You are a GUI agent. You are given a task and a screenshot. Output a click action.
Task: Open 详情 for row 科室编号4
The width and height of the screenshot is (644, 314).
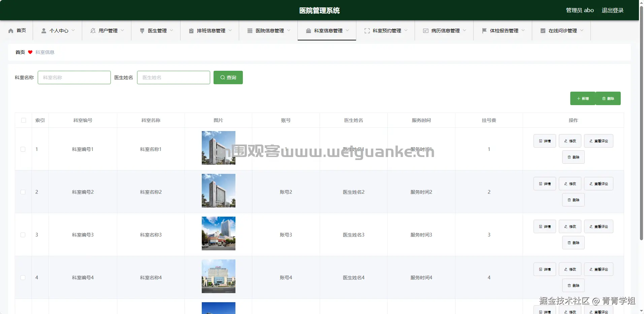(545, 269)
